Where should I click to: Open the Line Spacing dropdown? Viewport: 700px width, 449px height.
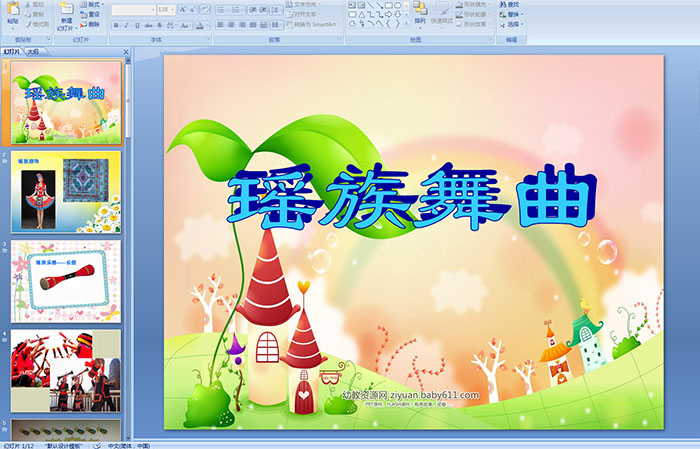(x=277, y=9)
